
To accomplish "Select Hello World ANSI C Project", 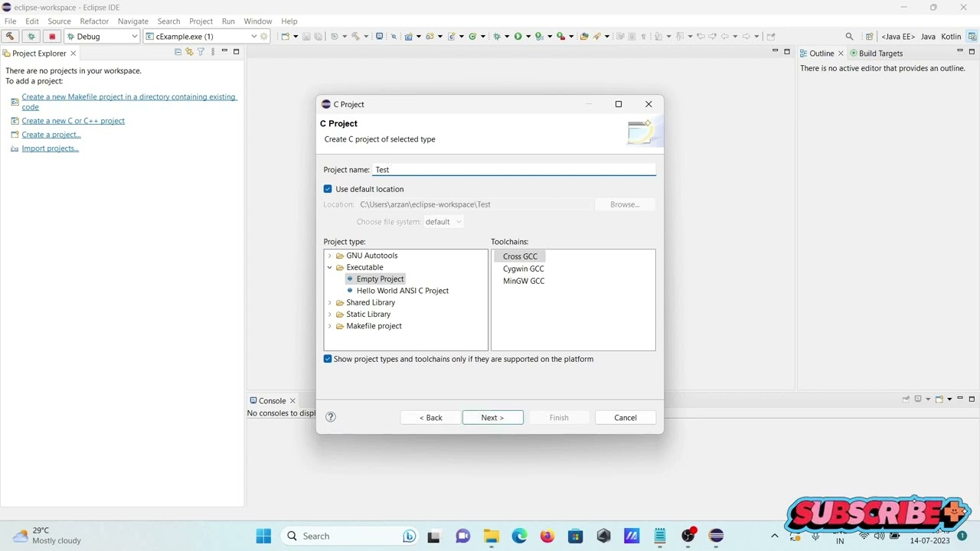I will pos(403,291).
